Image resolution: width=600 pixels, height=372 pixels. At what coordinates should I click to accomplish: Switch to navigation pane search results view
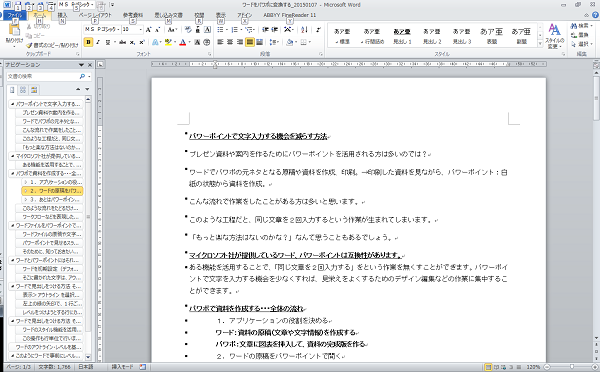point(34,90)
